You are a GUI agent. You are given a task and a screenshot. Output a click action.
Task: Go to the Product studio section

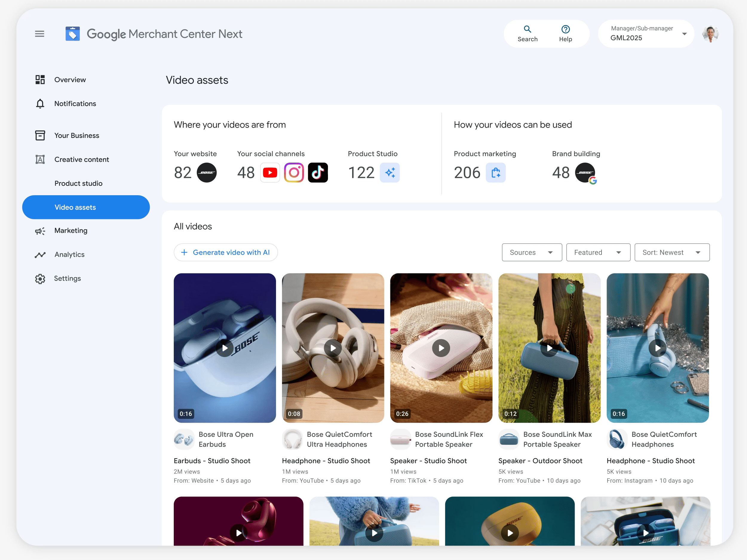coord(78,183)
